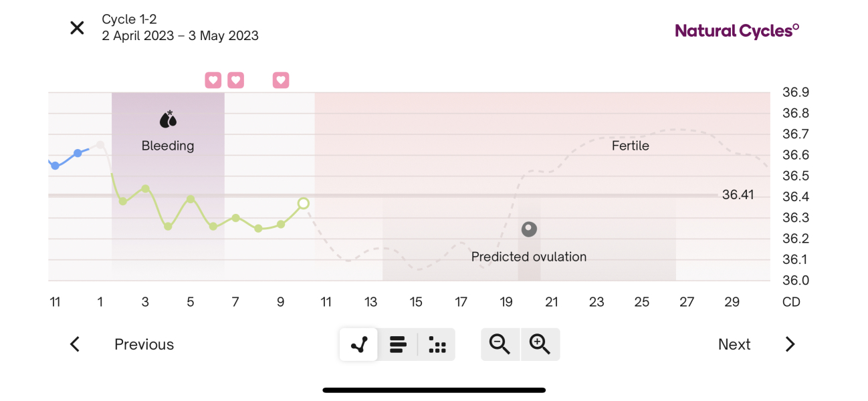Click the 36.41 coverline temperature label
The width and height of the screenshot is (868, 401).
[x=736, y=195]
